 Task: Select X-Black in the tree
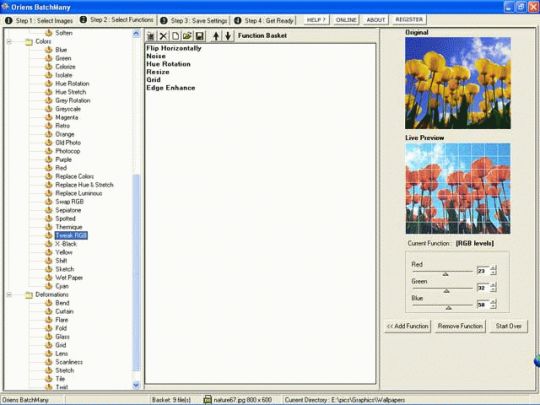[x=66, y=244]
